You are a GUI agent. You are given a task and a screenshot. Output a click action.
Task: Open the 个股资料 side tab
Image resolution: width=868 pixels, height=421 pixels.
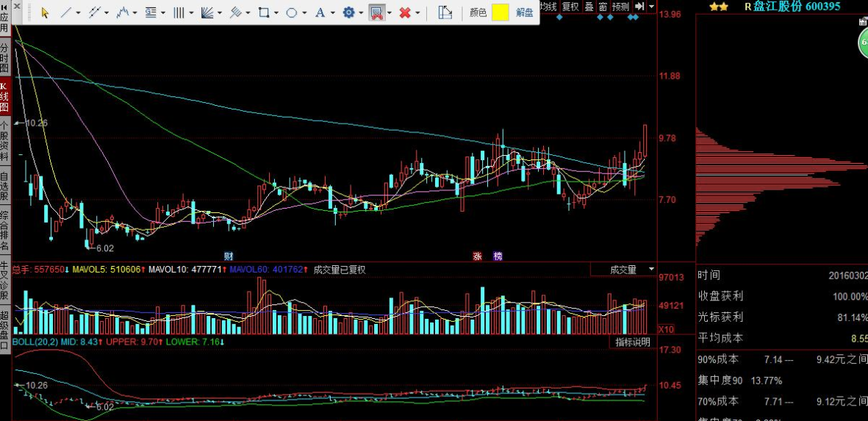[x=4, y=141]
